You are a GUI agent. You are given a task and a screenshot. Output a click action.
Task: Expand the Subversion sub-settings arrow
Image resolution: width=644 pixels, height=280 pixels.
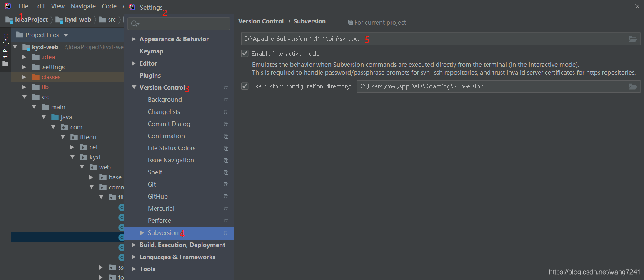(x=142, y=233)
